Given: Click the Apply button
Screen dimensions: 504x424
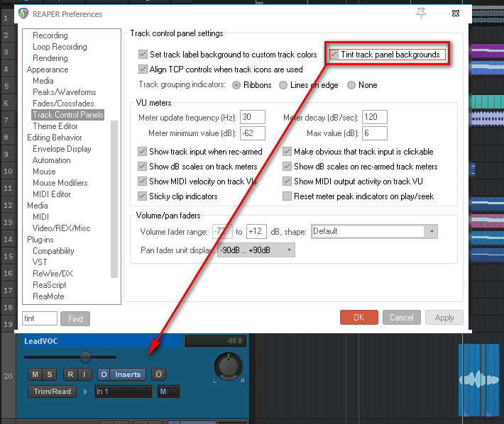Looking at the screenshot, I should [x=444, y=318].
